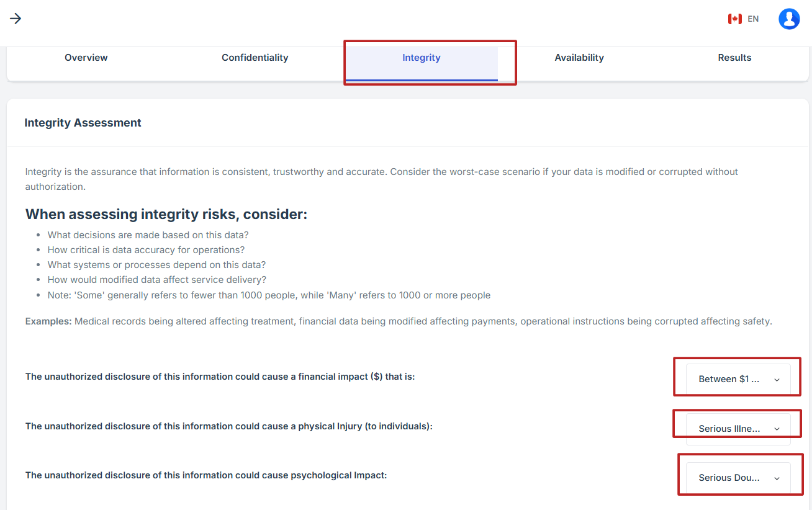Screen dimensions: 812x510
Task: Open the user profile avatar menu
Action: (x=789, y=19)
